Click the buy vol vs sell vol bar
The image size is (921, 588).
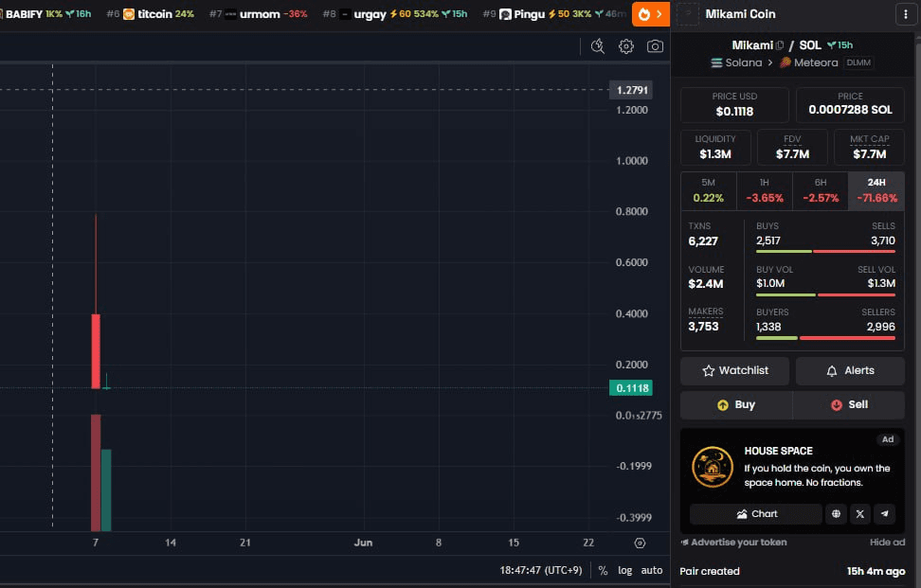click(825, 294)
